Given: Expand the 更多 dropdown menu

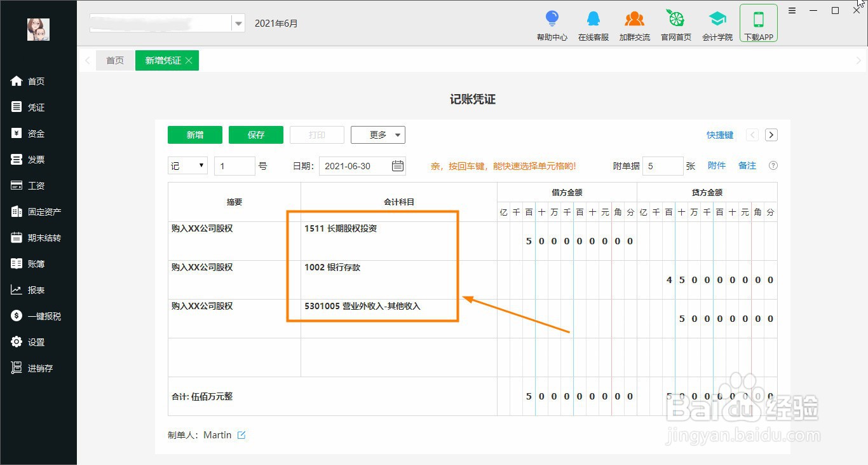Looking at the screenshot, I should point(377,134).
